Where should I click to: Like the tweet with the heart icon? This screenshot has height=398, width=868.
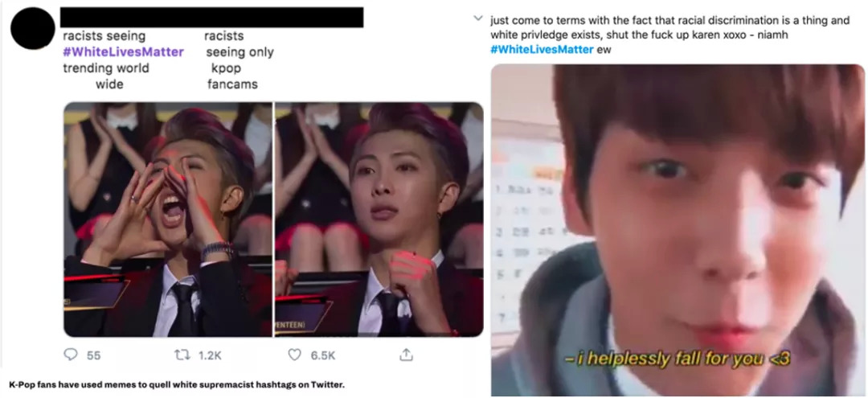294,355
